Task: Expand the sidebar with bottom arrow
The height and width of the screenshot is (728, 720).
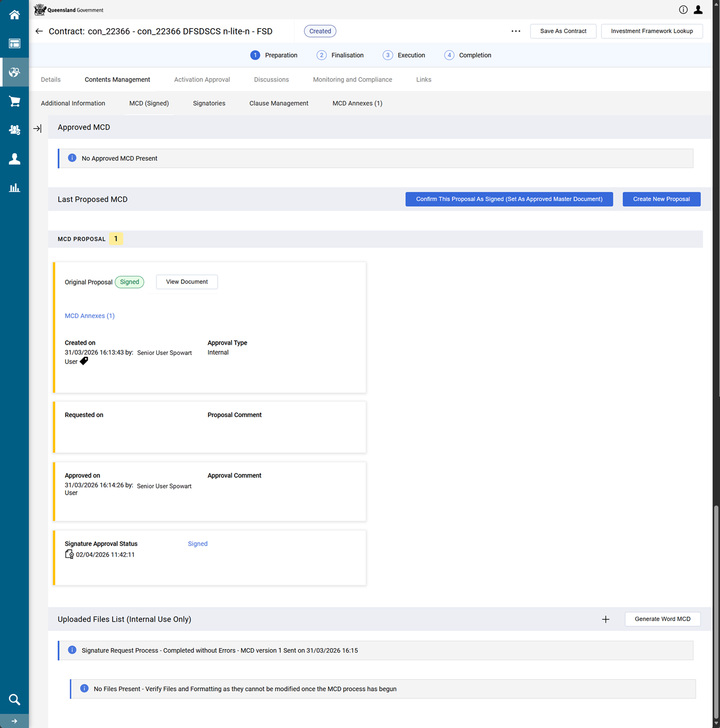Action: point(15,721)
